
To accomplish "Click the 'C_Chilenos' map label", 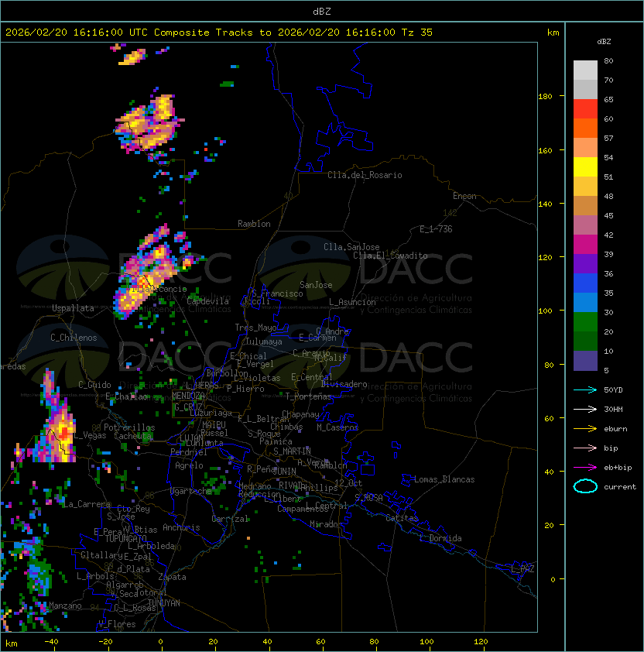I will (74, 338).
